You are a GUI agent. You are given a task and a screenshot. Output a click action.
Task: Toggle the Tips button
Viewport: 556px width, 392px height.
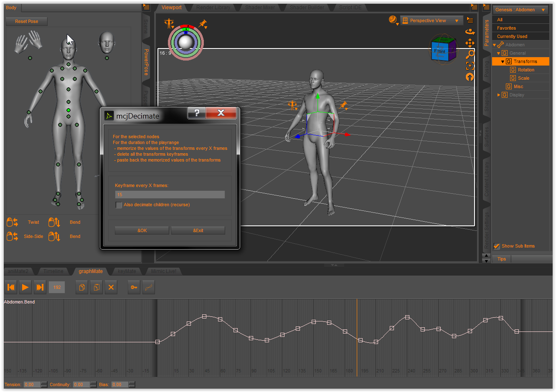pos(501,258)
